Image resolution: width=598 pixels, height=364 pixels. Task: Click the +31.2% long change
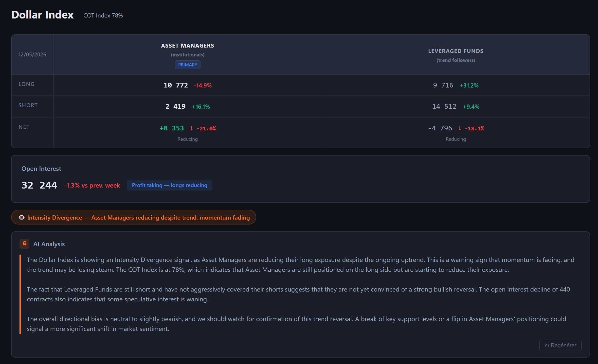pyautogui.click(x=469, y=86)
